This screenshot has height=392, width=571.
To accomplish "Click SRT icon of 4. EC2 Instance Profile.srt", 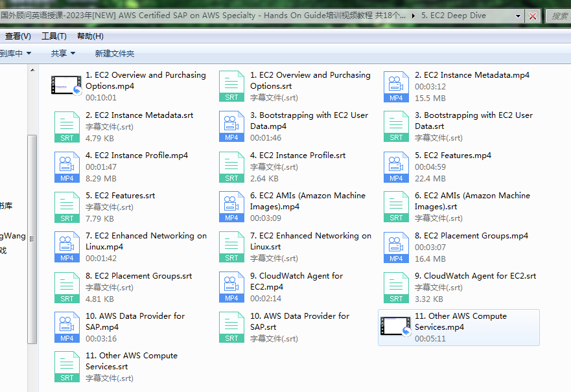I will (231, 167).
